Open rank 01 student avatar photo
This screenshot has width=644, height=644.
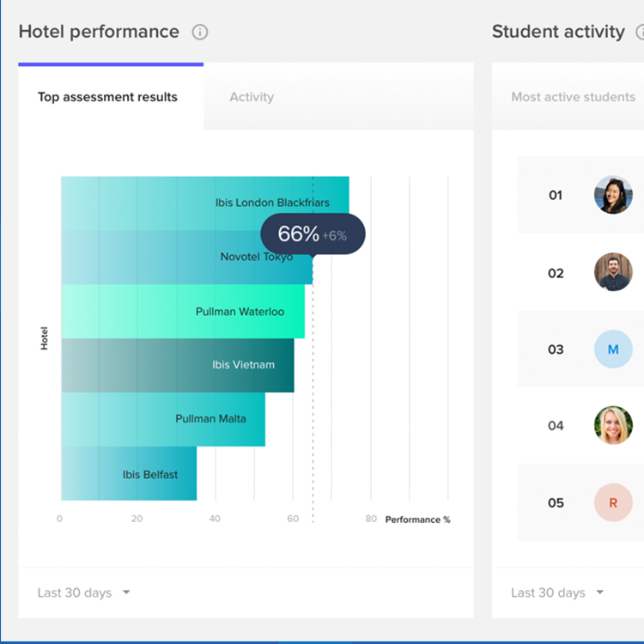pos(613,195)
